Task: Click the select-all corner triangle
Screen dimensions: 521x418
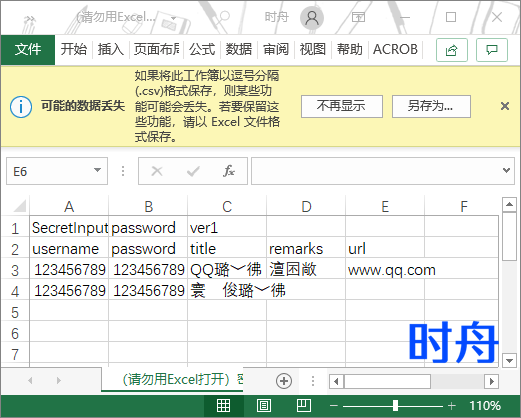Action: [x=19, y=206]
